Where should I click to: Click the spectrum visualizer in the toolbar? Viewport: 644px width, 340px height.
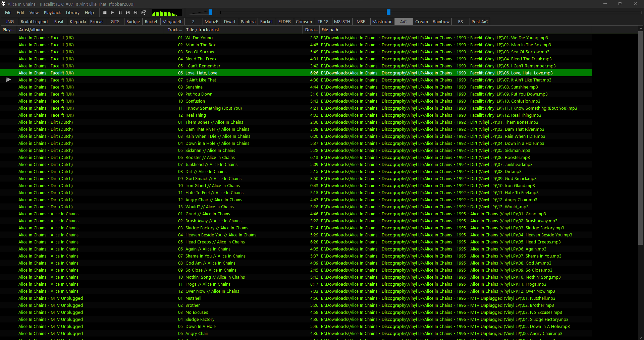(167, 13)
